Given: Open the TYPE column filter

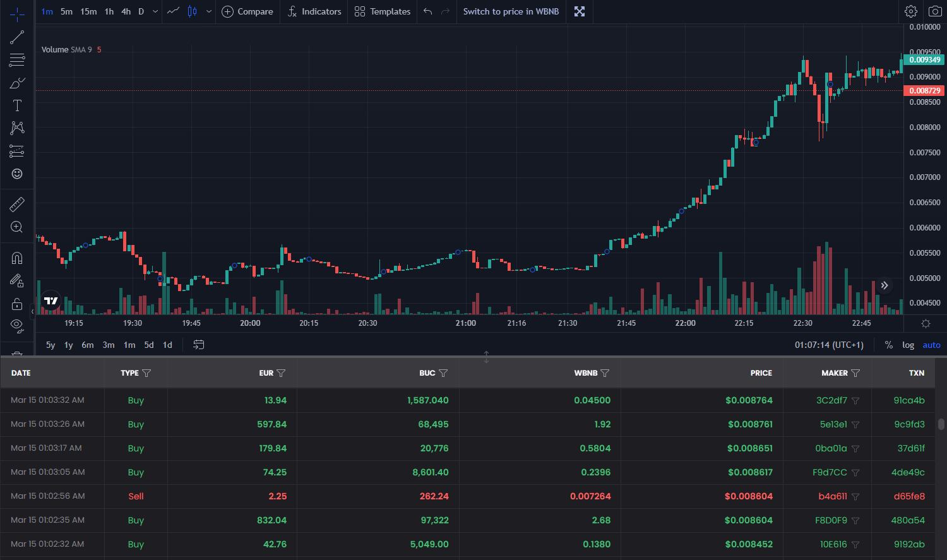Looking at the screenshot, I should [x=146, y=373].
